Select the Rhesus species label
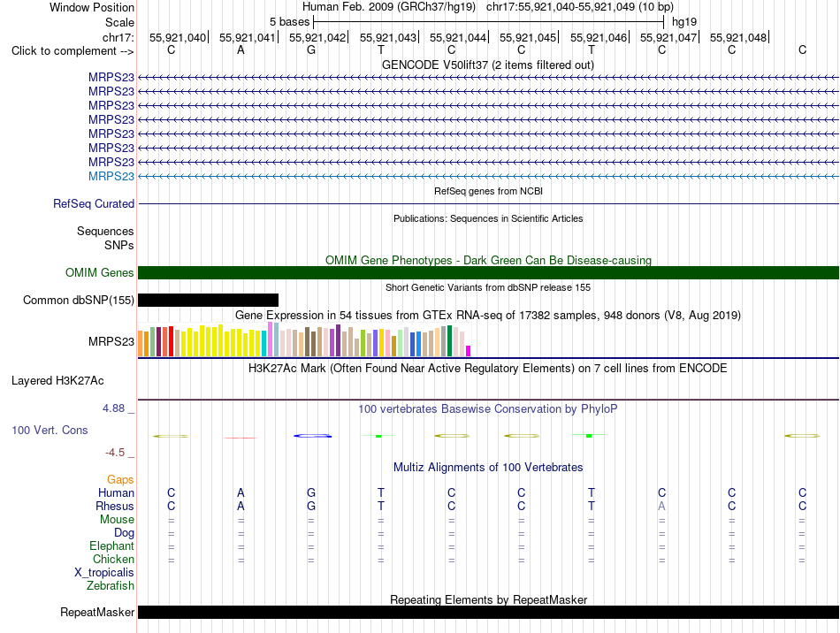 115,506
